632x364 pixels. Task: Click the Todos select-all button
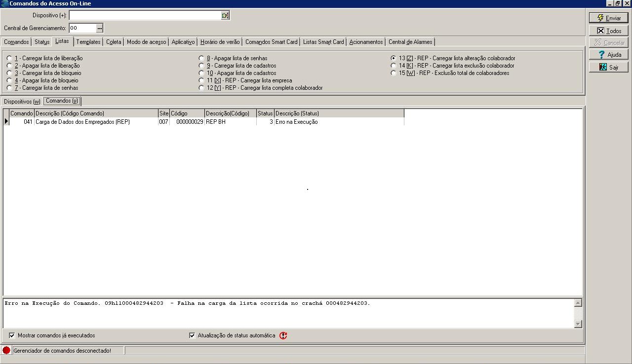(608, 31)
